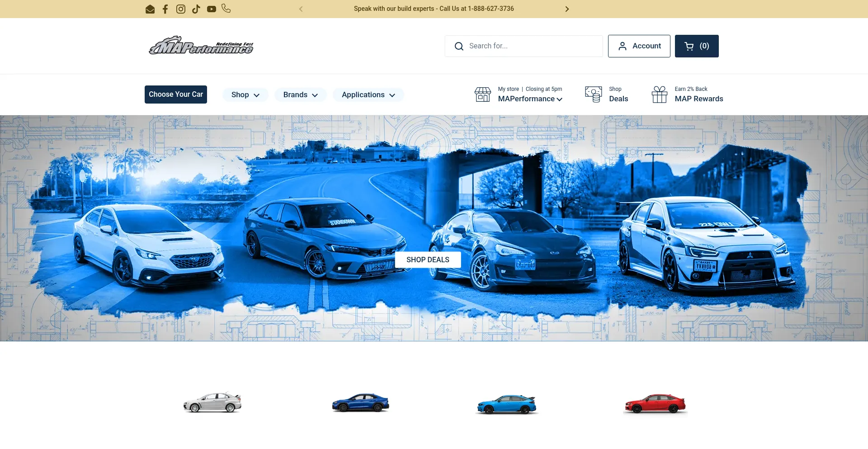Open the Instagram social icon
Viewport: 868px width, 449px height.
tap(181, 9)
